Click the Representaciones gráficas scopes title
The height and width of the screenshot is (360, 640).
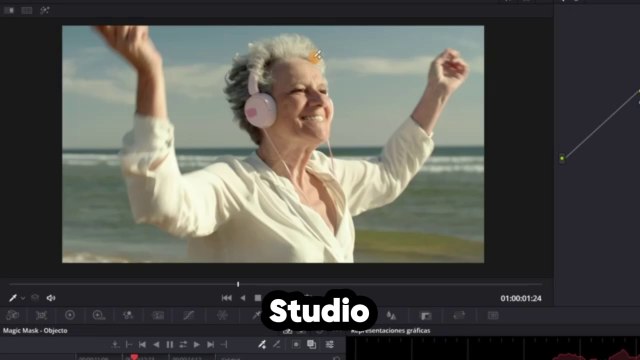(391, 331)
